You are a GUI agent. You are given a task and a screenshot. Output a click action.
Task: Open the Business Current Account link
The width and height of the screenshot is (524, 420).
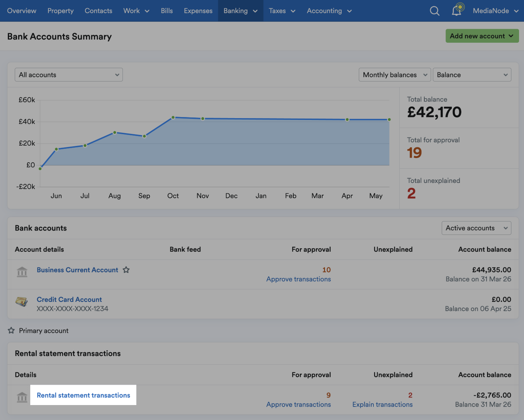pyautogui.click(x=77, y=270)
